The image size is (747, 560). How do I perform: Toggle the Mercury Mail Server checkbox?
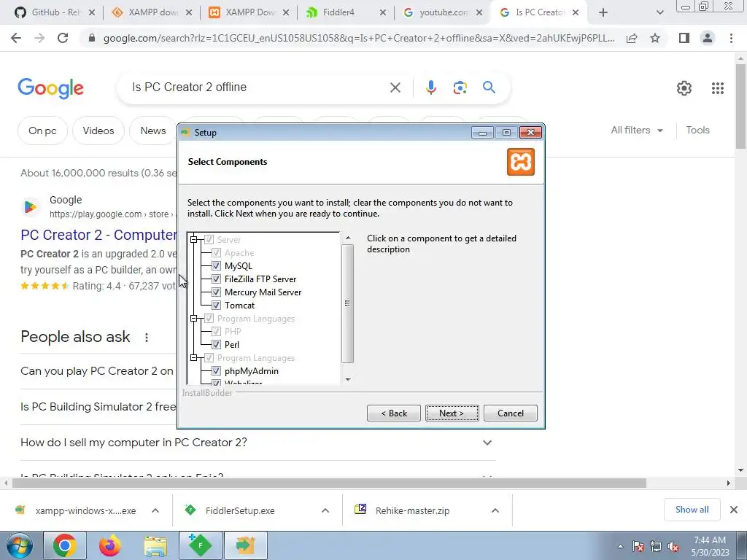click(216, 292)
